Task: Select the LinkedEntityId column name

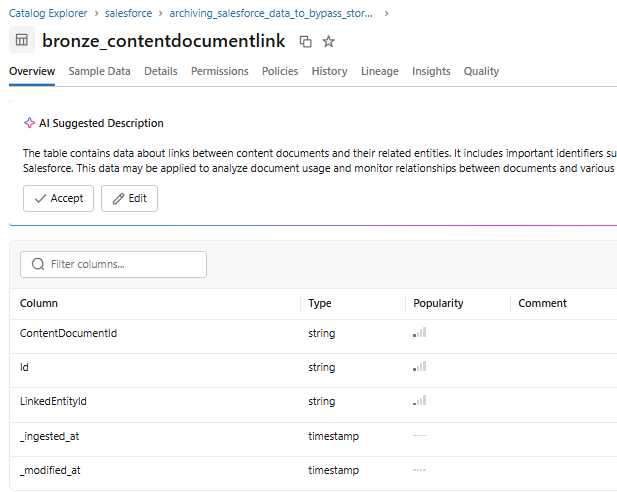Action: (x=53, y=401)
